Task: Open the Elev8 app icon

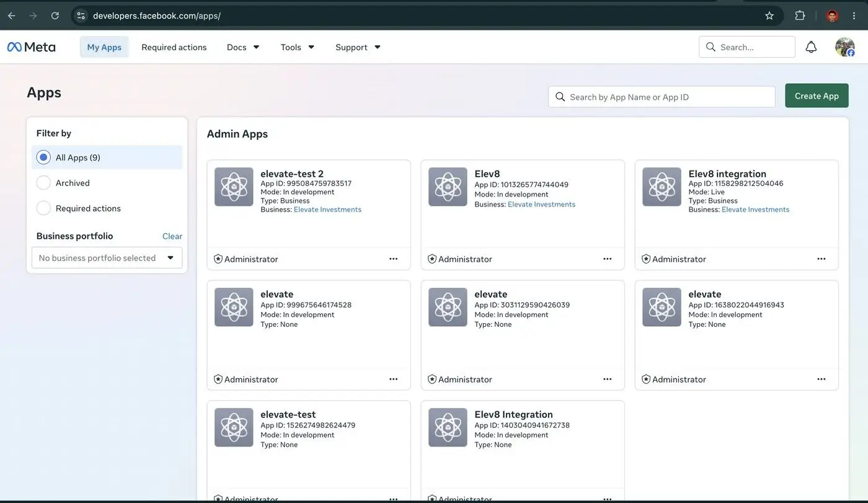Action: [448, 187]
